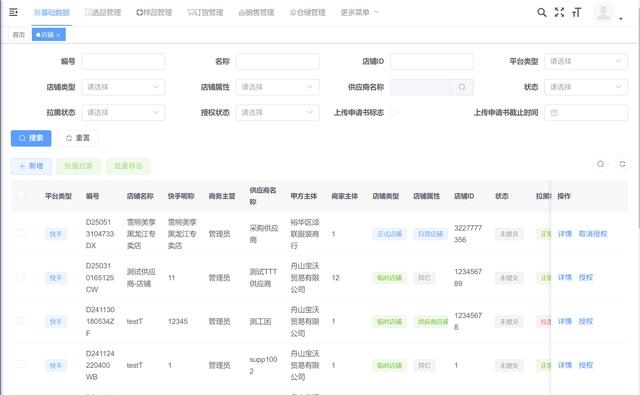
Task: Click the 甲方主体 column header
Action: click(x=304, y=196)
